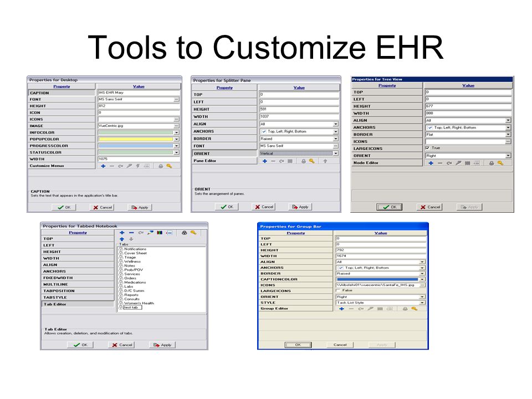Click the ICONS ellipsis button in Group Bar properties
Screen dimensions: 532x399
point(422,285)
